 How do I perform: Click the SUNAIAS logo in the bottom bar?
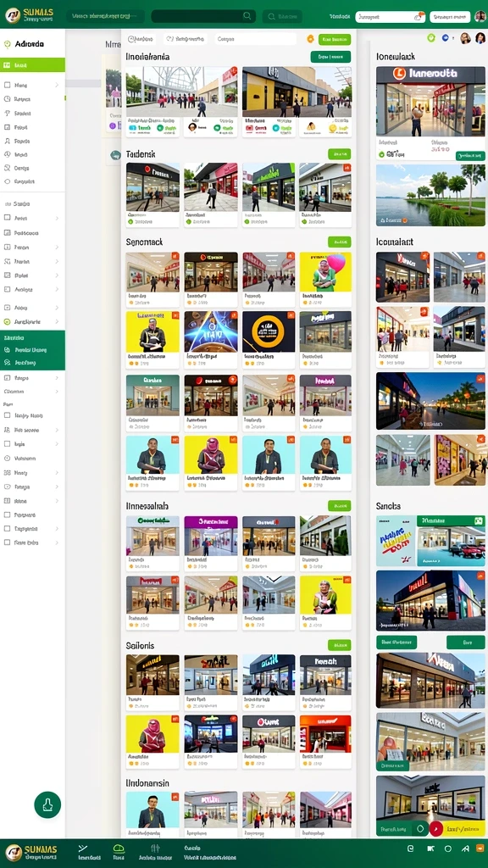pyautogui.click(x=30, y=853)
